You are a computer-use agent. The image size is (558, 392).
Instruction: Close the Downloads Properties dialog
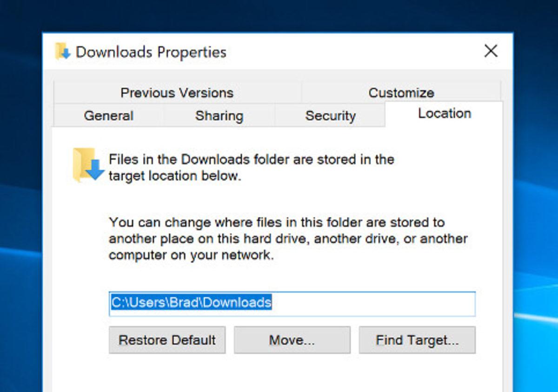(491, 51)
